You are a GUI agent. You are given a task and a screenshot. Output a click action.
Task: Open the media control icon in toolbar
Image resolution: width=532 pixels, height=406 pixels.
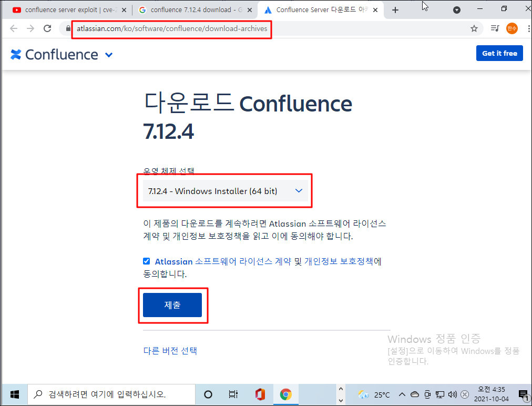click(x=495, y=28)
